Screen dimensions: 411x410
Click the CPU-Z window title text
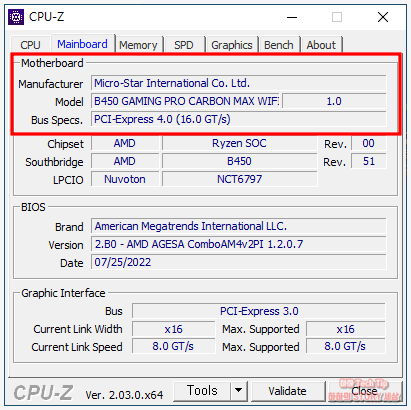tap(46, 17)
